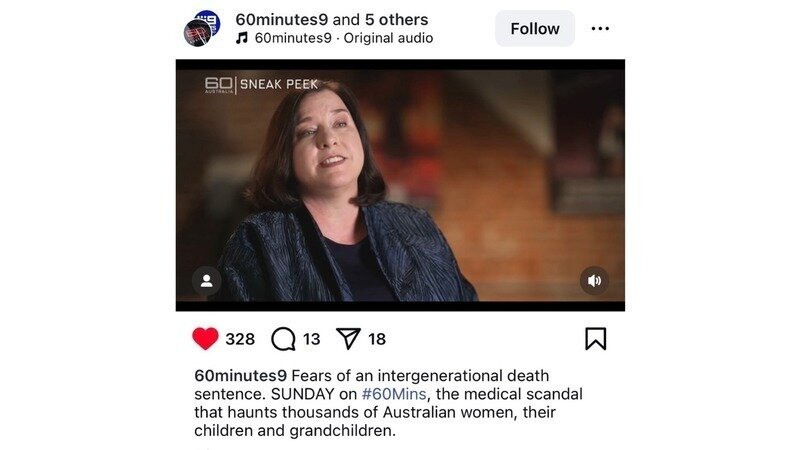The image size is (800, 450).
Task: Open the #60Mins hashtag link
Action: coord(394,394)
